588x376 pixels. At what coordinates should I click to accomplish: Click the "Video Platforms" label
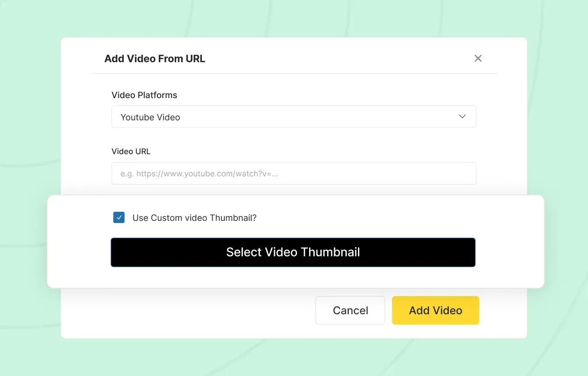pos(144,95)
